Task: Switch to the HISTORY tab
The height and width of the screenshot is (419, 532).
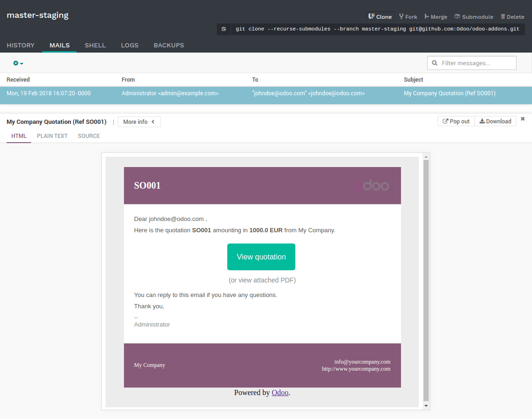Action: click(21, 45)
